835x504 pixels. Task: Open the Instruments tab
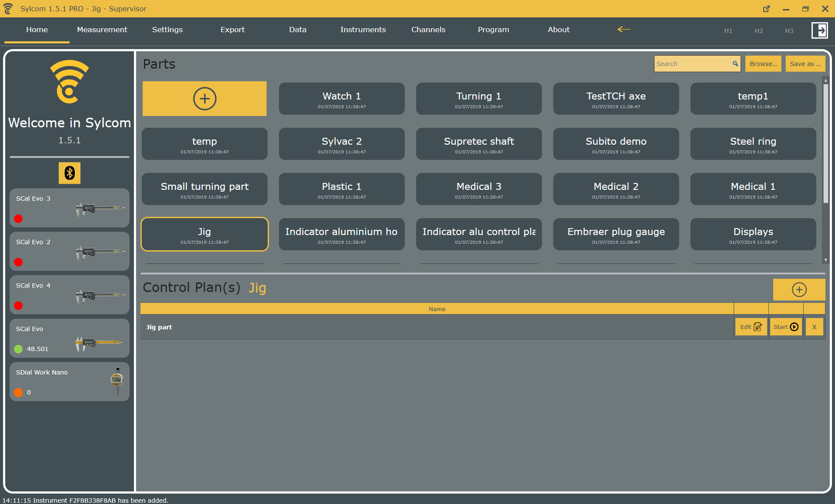point(363,30)
